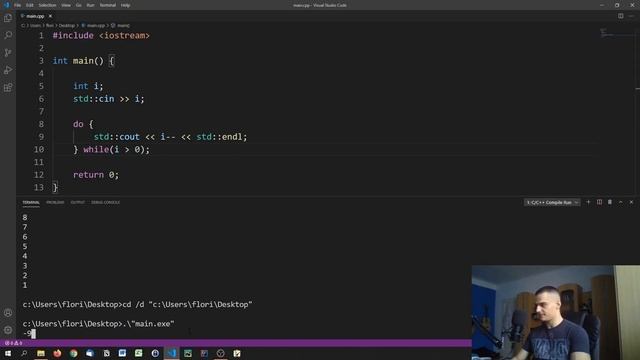Click the "int i;" declaration line
The height and width of the screenshot is (360, 640).
88,86
